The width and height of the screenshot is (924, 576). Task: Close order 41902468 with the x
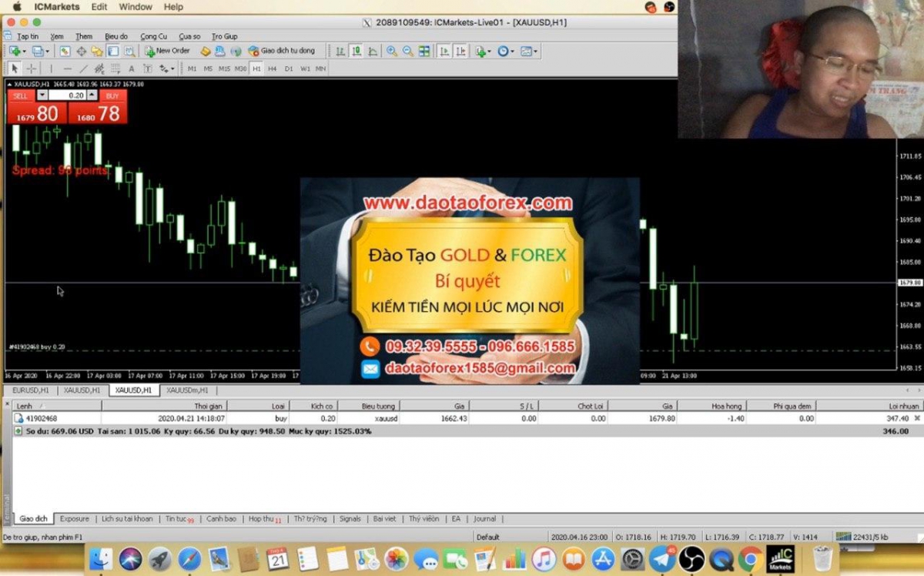pyautogui.click(x=916, y=418)
